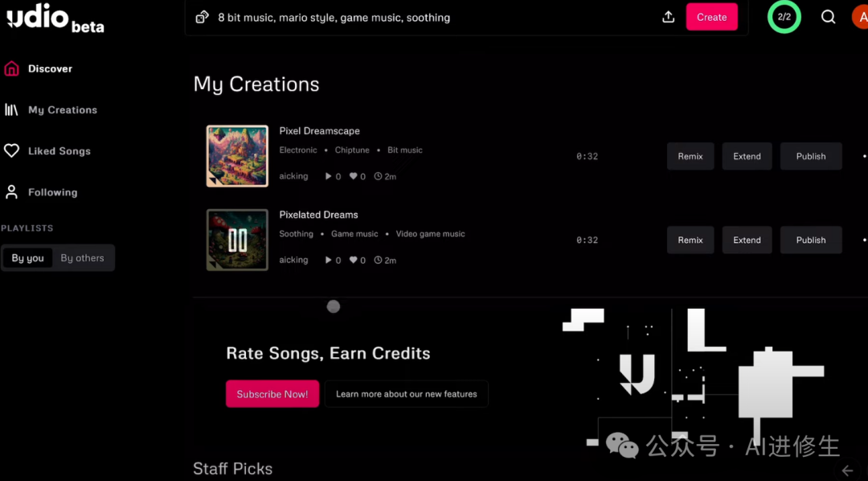868x481 pixels.
Task: Click the dice randomize prompt icon
Action: 202,17
